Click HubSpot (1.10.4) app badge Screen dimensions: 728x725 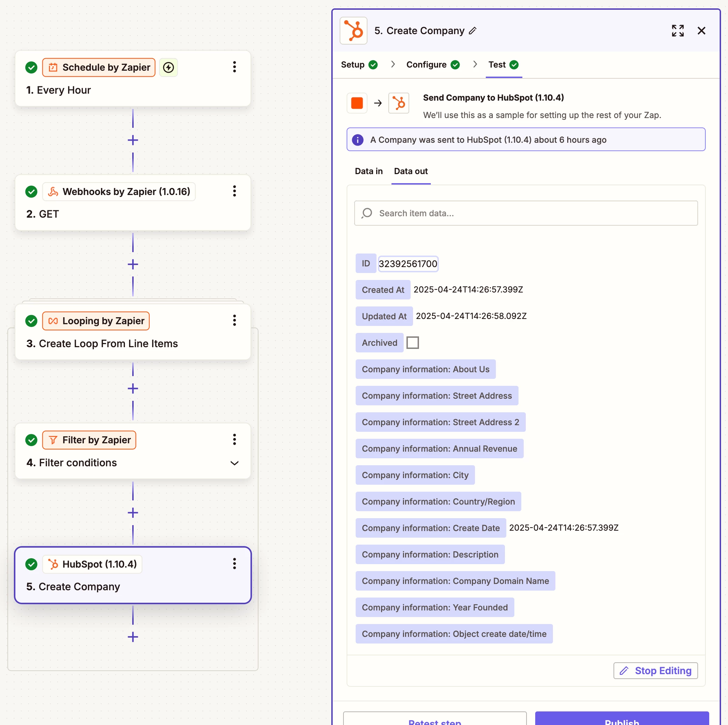[92, 564]
